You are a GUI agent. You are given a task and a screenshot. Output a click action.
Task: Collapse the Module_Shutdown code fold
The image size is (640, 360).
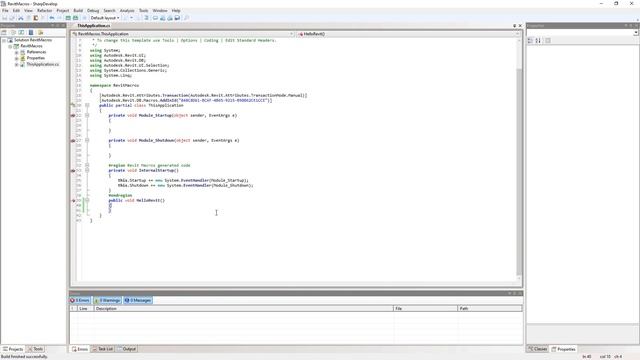[x=87, y=140]
